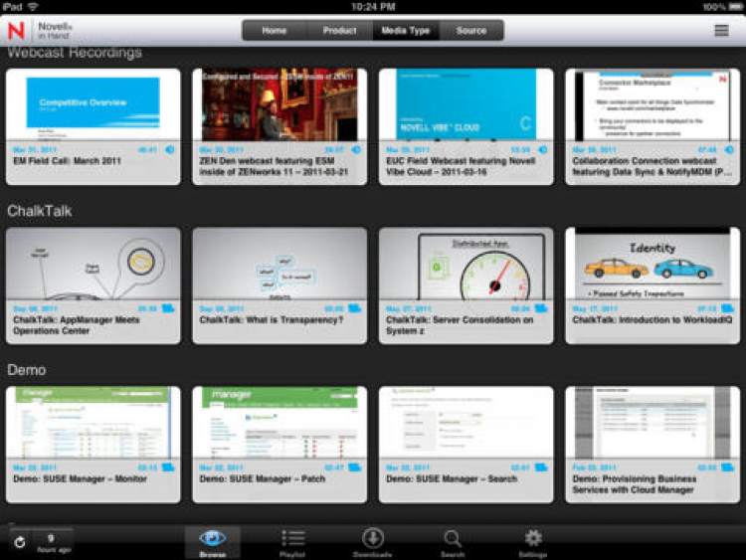
Task: Open ChalkTalk AppManager Meets Operations Center thumbnail
Action: [x=93, y=264]
